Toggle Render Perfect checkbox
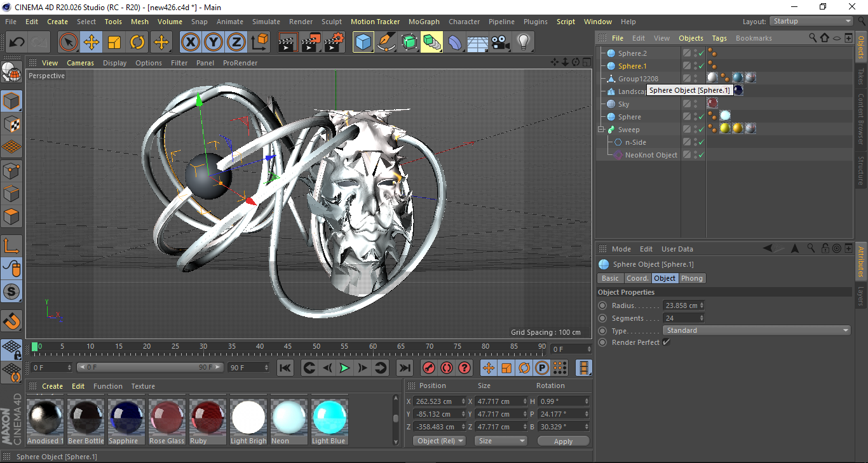This screenshot has width=868, height=463. (x=667, y=342)
